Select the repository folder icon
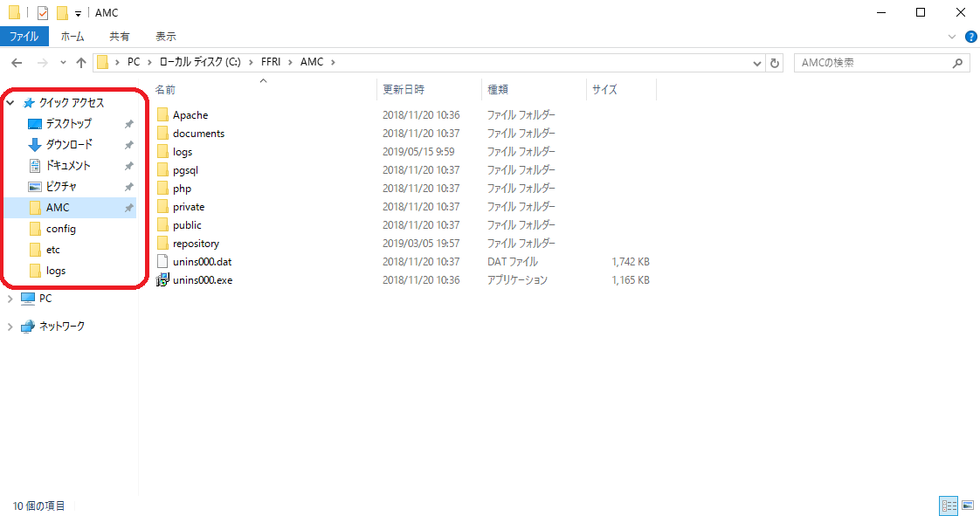 tap(162, 243)
